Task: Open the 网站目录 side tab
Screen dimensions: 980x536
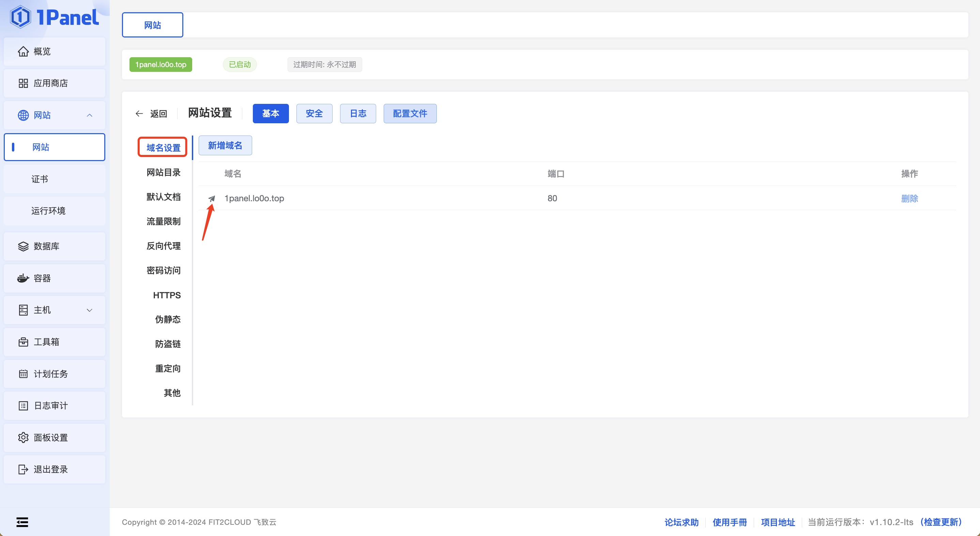Action: pos(164,173)
